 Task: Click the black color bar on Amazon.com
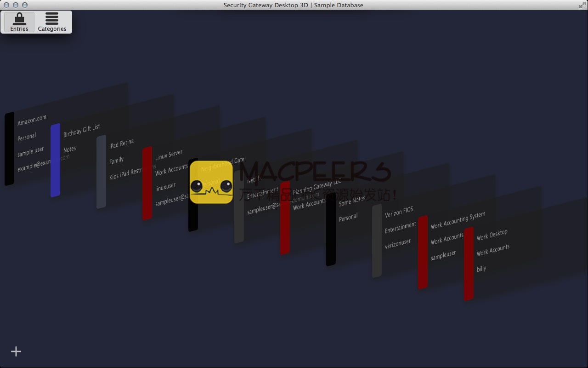tap(9, 149)
